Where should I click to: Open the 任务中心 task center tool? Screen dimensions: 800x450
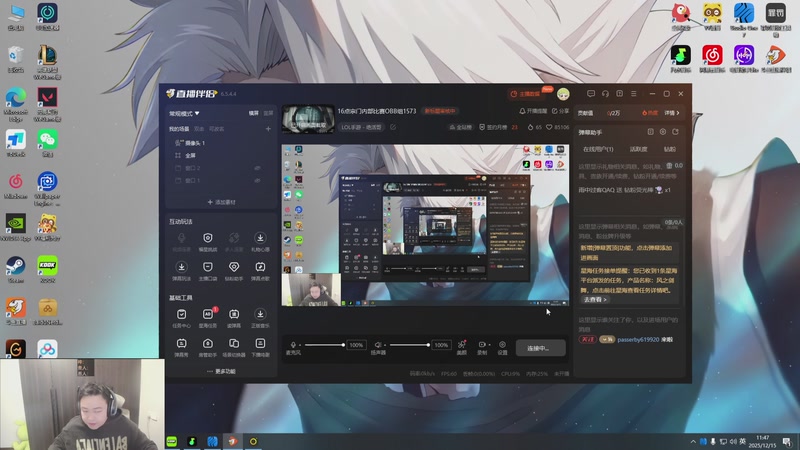[181, 318]
